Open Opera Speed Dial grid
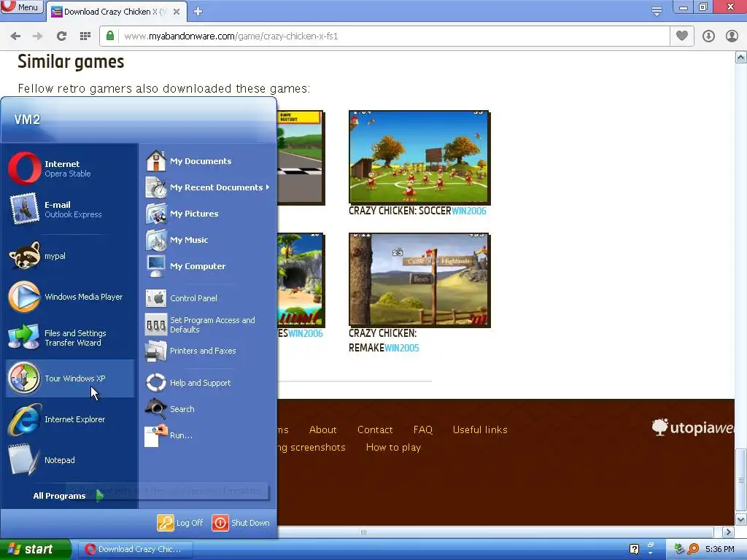This screenshot has width=747, height=560. point(85,36)
